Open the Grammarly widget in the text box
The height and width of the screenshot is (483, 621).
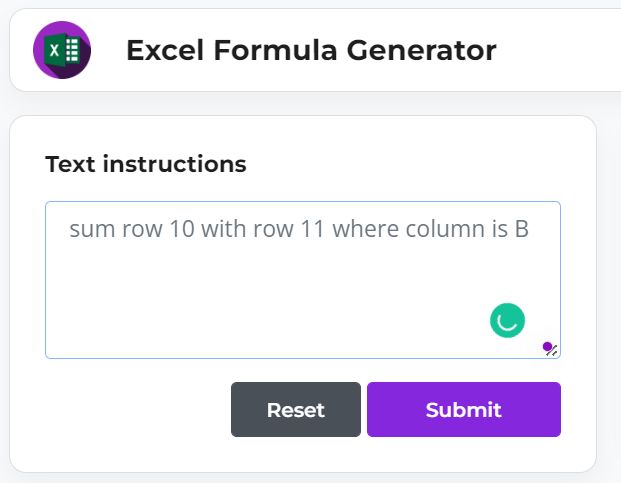coord(507,320)
